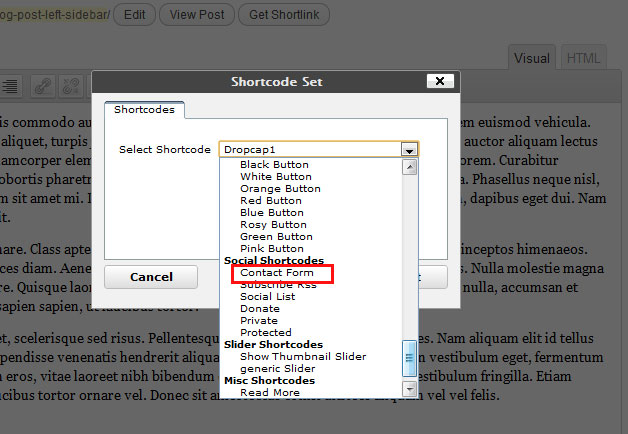This screenshot has width=628, height=434.
Task: Click the unlink toolbar icon
Action: coord(70,86)
